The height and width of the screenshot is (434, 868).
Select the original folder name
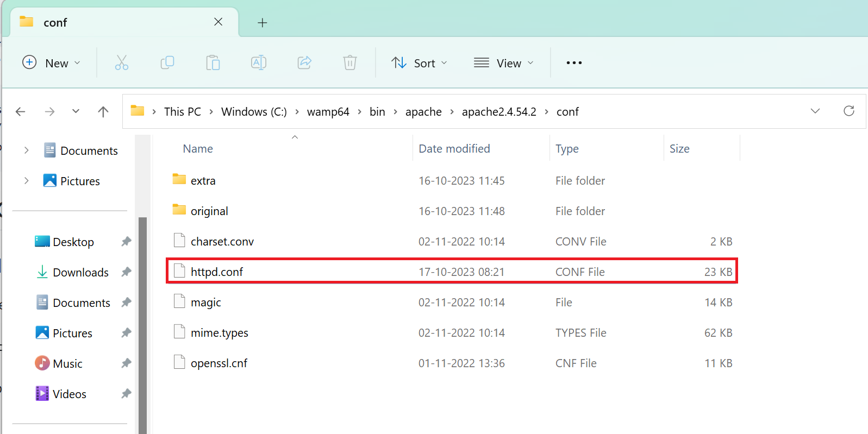click(x=209, y=211)
